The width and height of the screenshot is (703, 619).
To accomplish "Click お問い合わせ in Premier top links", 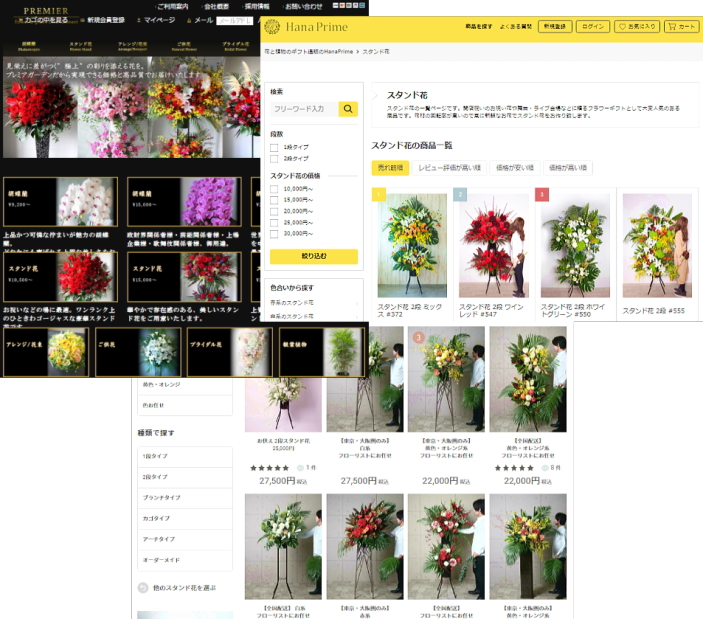I will 304,6.
